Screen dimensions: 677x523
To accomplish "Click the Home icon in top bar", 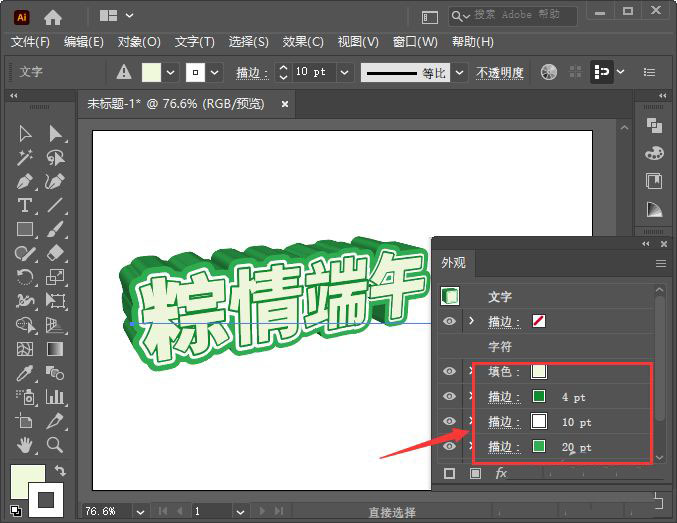I will 53,17.
